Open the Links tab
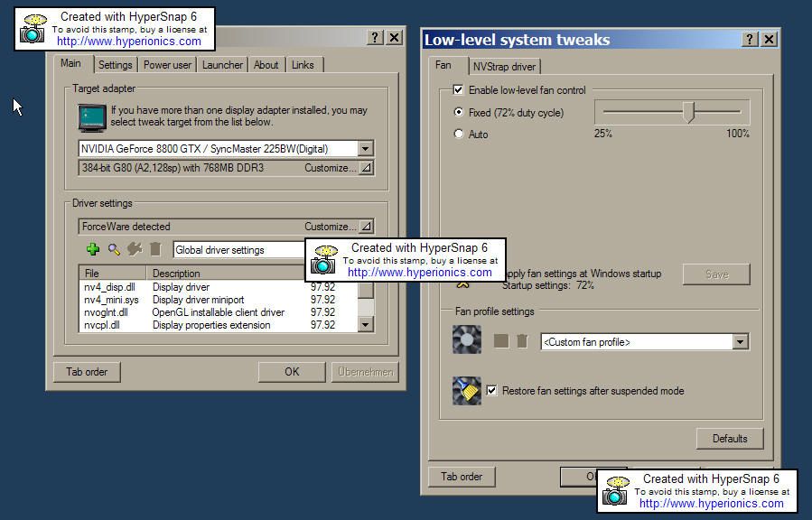The height and width of the screenshot is (520, 812). tap(303, 65)
